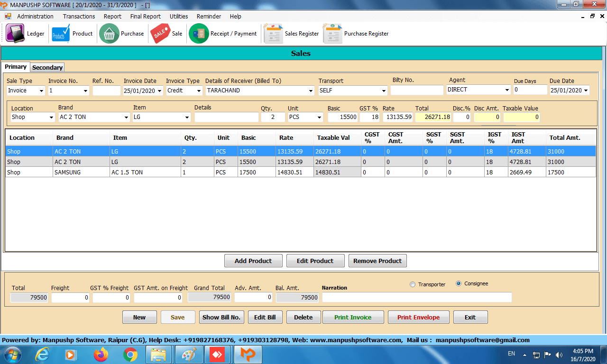
Task: Open the Ledger toolbar icon
Action: pos(15,34)
